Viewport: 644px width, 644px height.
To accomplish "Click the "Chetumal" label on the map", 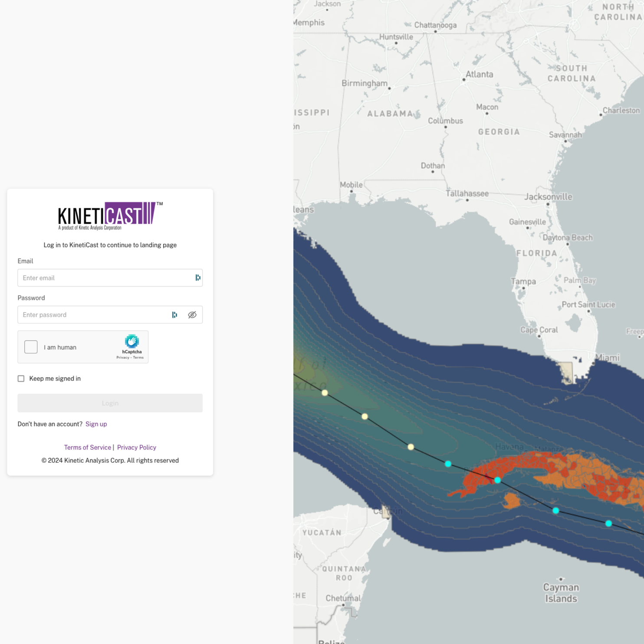I will point(343,598).
